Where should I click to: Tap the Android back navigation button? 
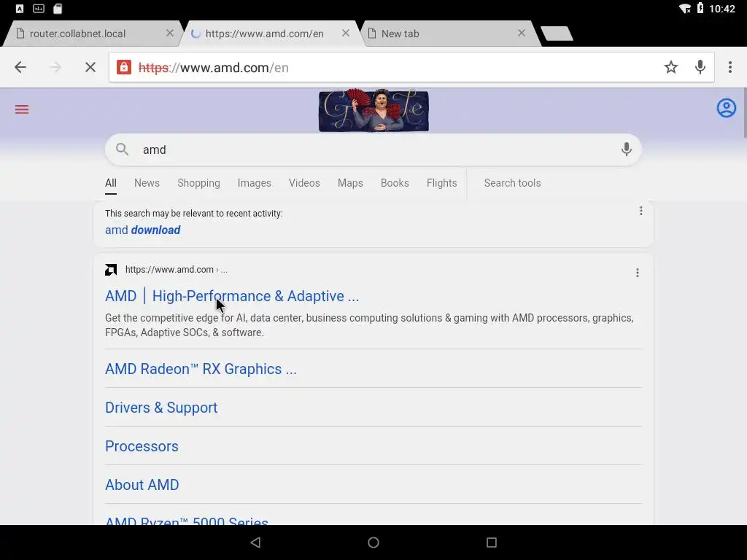point(255,542)
